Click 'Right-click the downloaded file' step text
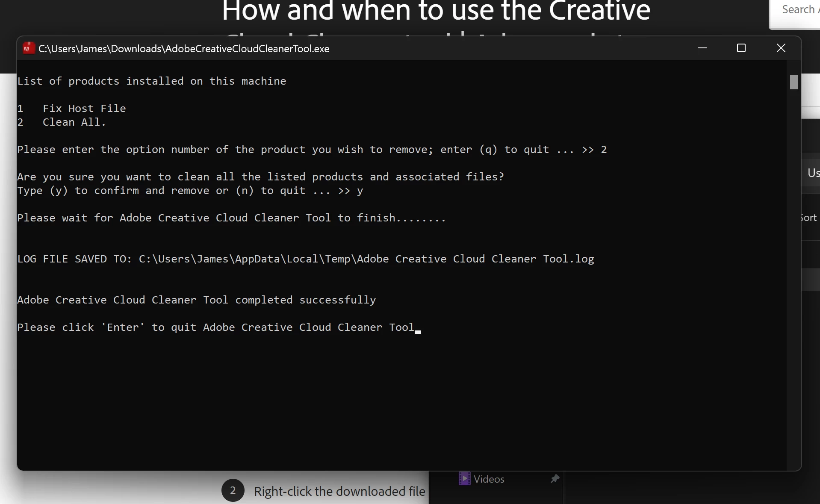The height and width of the screenshot is (504, 820). coord(339,492)
